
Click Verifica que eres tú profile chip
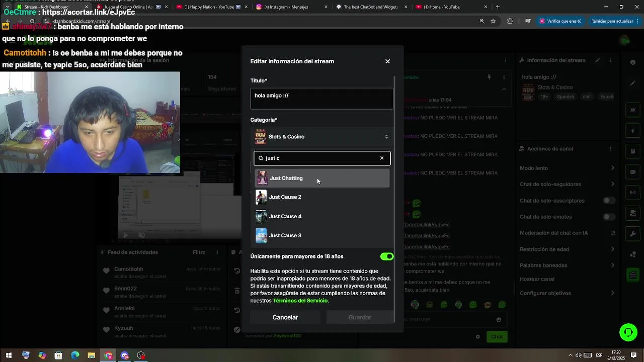(560, 21)
